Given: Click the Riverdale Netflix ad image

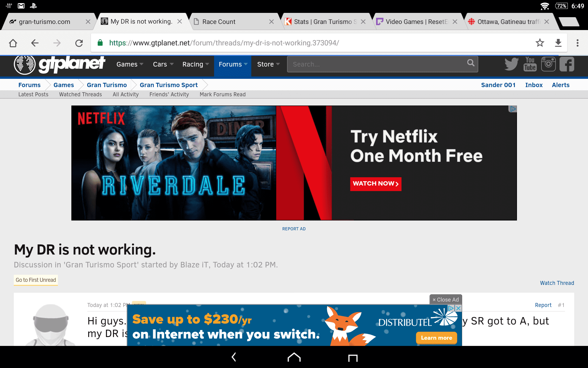Looking at the screenshot, I should [x=174, y=163].
